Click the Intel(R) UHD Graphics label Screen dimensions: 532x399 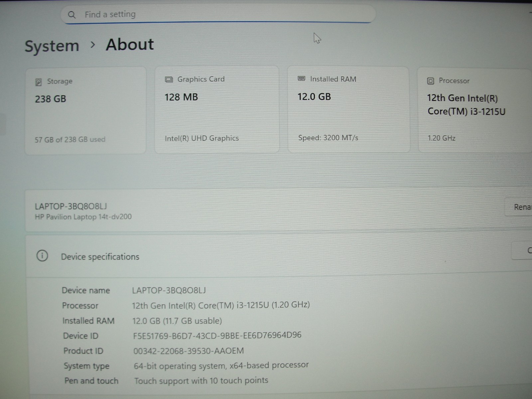pos(202,138)
